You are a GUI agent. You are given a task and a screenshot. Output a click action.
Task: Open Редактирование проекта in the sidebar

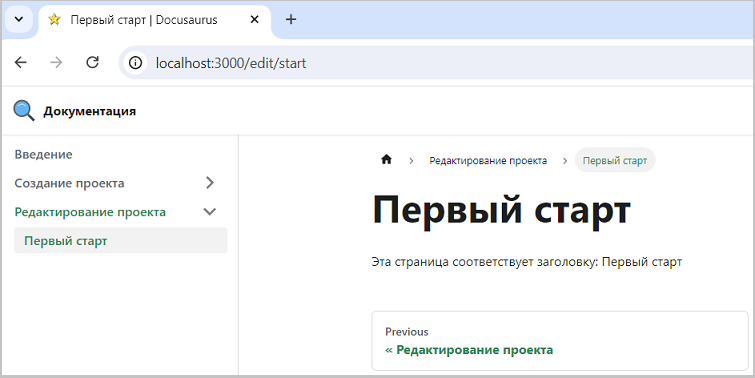click(90, 212)
